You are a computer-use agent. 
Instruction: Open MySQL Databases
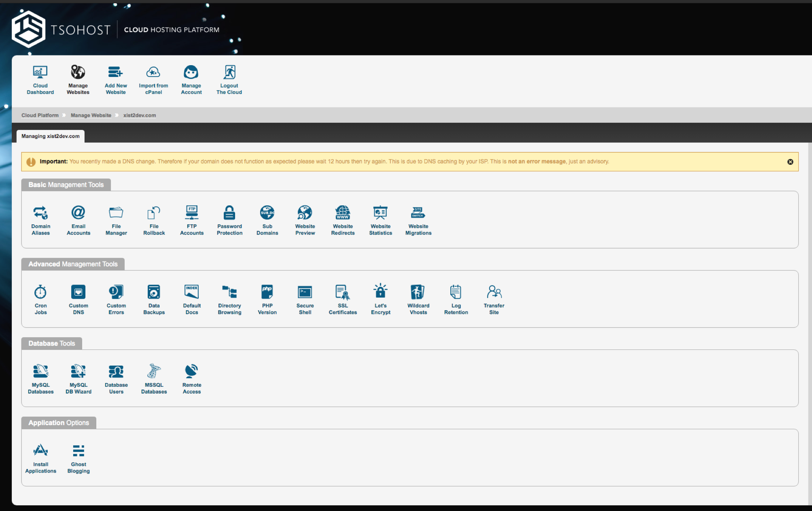pyautogui.click(x=40, y=379)
